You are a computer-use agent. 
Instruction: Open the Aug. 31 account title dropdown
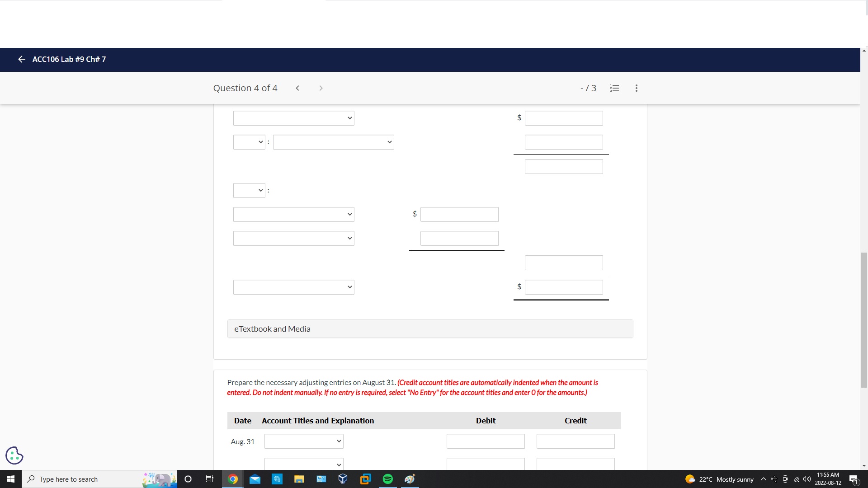tap(303, 441)
